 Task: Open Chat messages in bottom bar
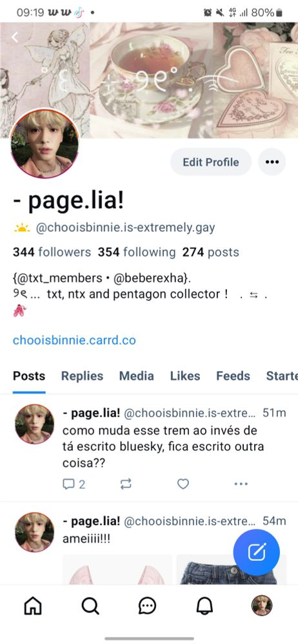point(147,605)
